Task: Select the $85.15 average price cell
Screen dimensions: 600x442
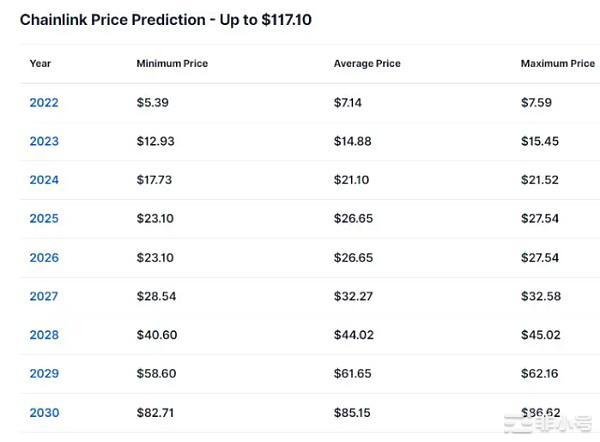Action: (352, 412)
